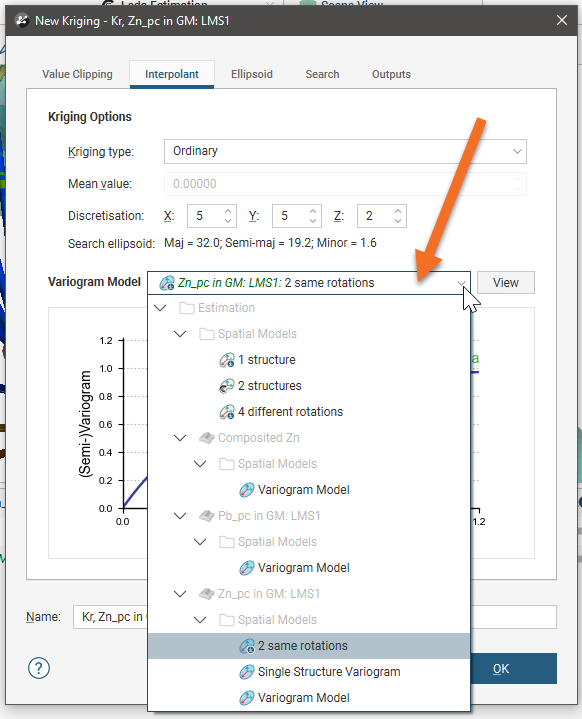Viewport: 582px width, 719px height.
Task: Close the Variogram Model dropdown arrow
Action: pos(461,283)
